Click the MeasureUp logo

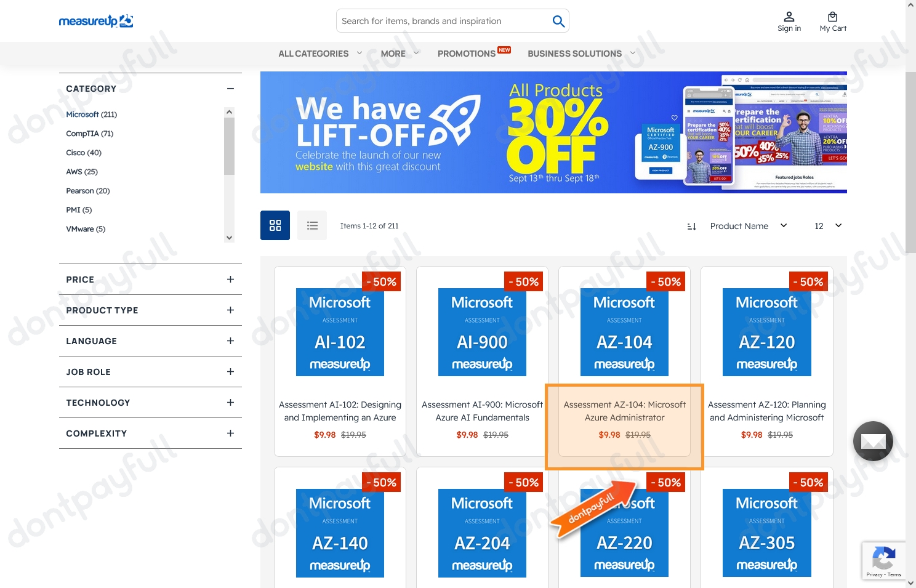(x=96, y=20)
